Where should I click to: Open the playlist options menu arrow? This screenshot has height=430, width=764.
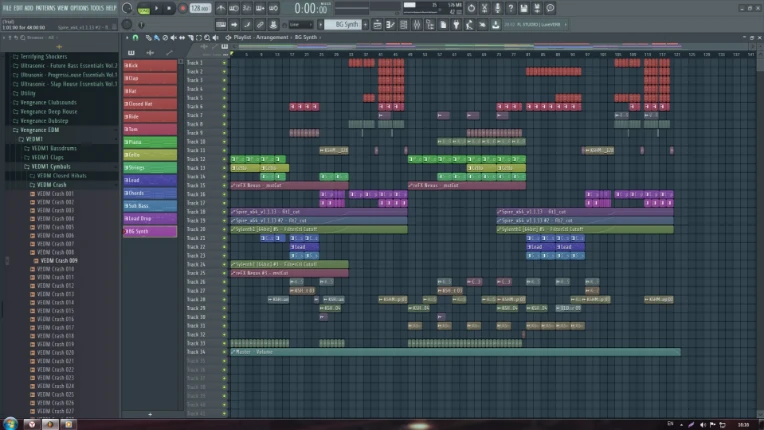click(x=127, y=37)
